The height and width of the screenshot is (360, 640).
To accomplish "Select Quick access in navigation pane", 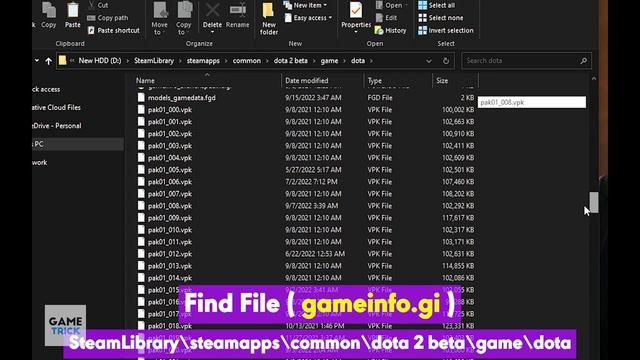I will pos(46,89).
